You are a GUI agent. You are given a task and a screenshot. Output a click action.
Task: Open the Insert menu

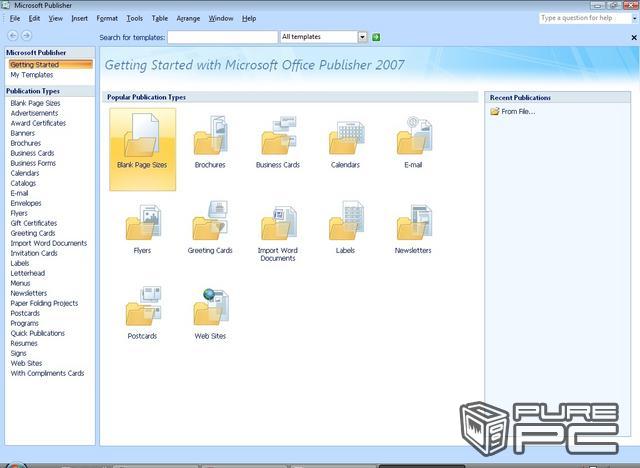pyautogui.click(x=79, y=18)
